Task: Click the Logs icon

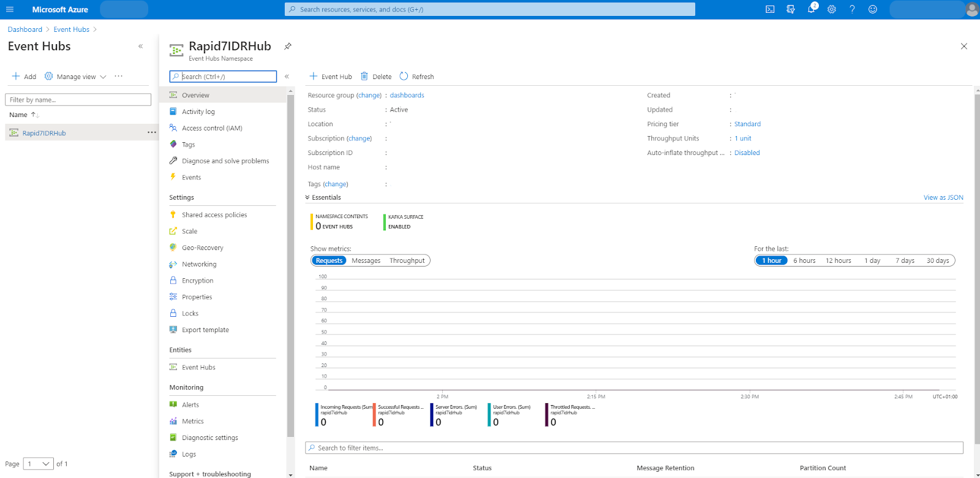Action: 173,453
